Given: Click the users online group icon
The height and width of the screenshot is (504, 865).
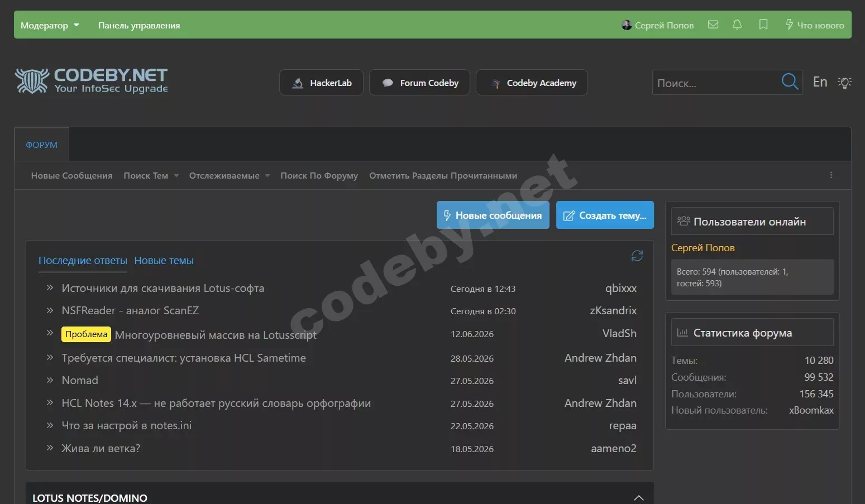Looking at the screenshot, I should [x=684, y=221].
